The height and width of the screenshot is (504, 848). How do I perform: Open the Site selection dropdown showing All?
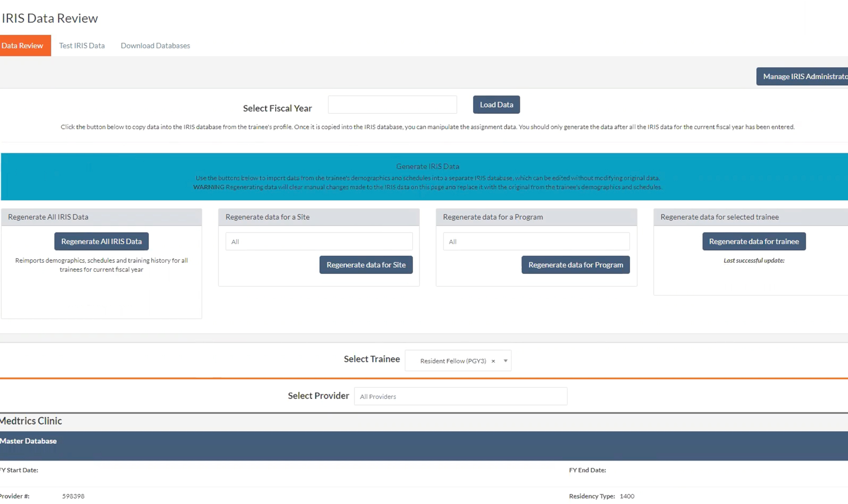point(319,242)
